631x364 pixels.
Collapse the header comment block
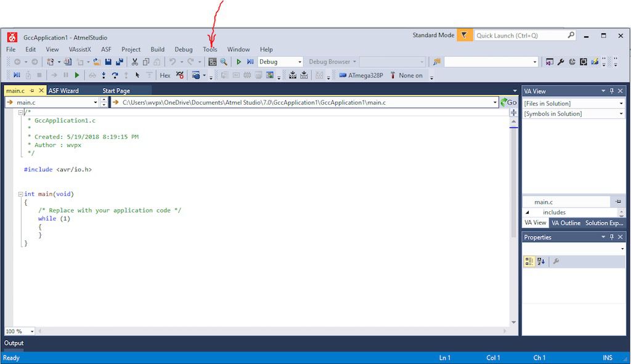click(20, 112)
